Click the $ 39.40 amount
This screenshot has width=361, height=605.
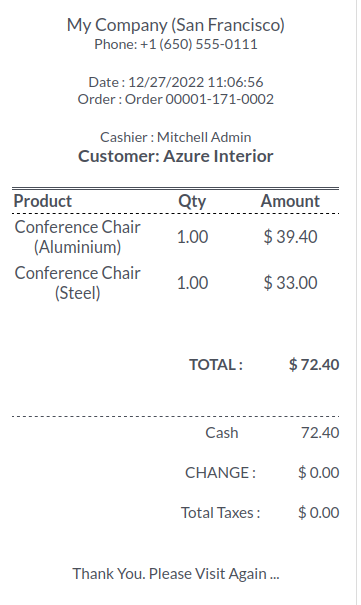coord(290,237)
